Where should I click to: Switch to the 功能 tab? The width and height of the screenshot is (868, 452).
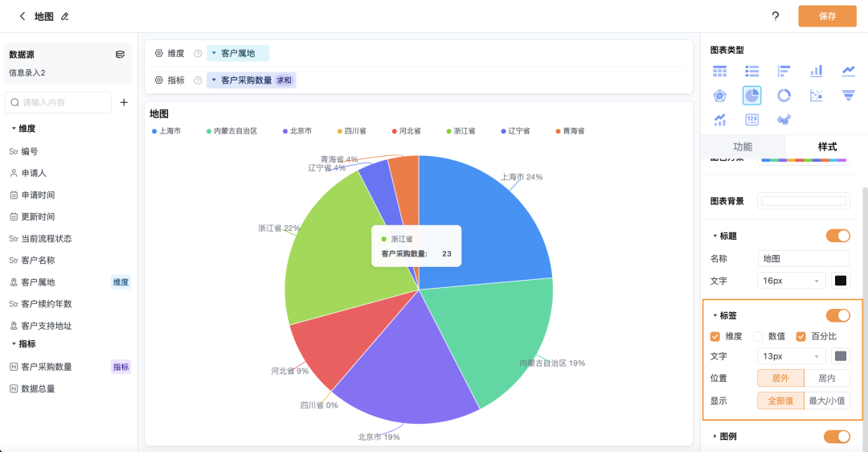click(743, 146)
